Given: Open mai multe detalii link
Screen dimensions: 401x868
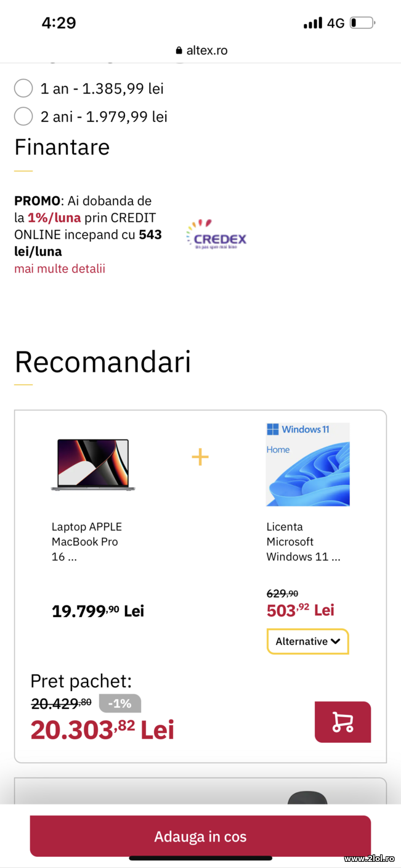Looking at the screenshot, I should coord(59,268).
